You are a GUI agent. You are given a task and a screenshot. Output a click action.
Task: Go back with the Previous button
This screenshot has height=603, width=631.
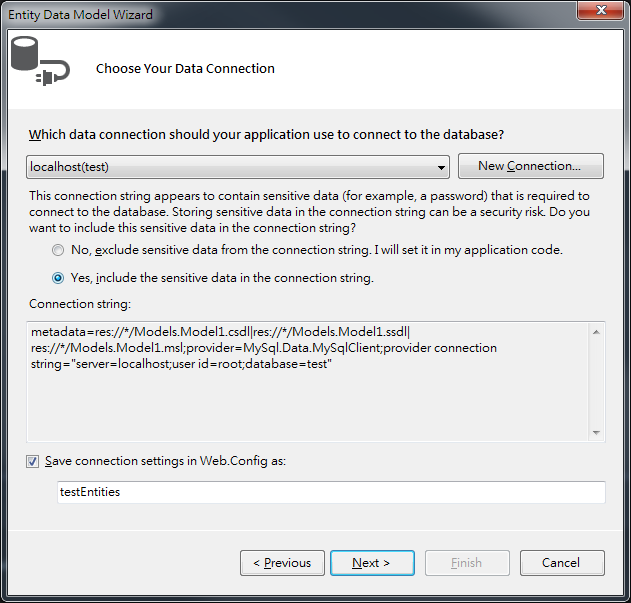click(x=282, y=563)
